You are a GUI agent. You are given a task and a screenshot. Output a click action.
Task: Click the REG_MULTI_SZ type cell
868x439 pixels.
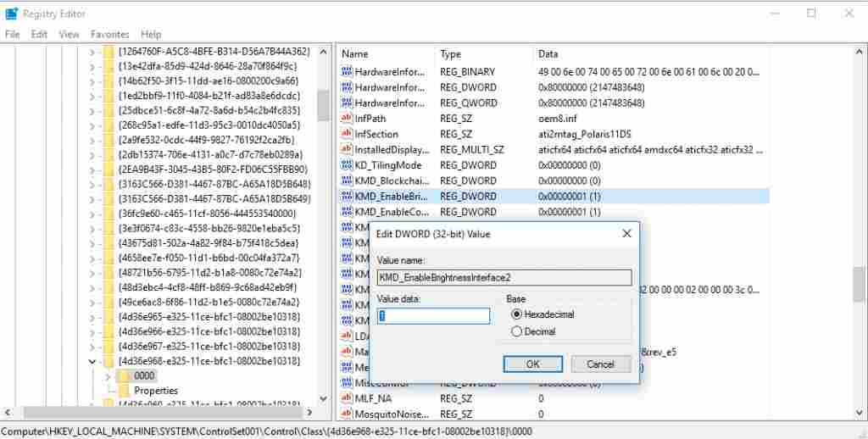pyautogui.click(x=471, y=149)
